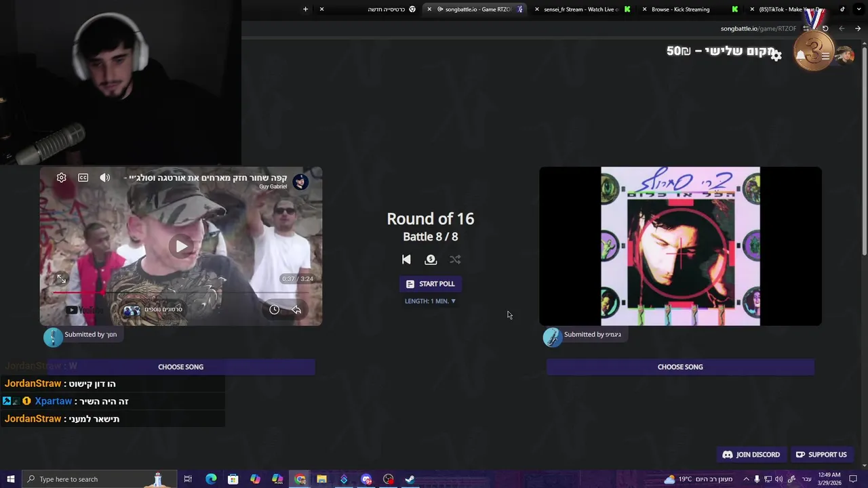Screen dimensions: 868x488
Task: Click 'Round of 16' heading
Action: (x=431, y=219)
